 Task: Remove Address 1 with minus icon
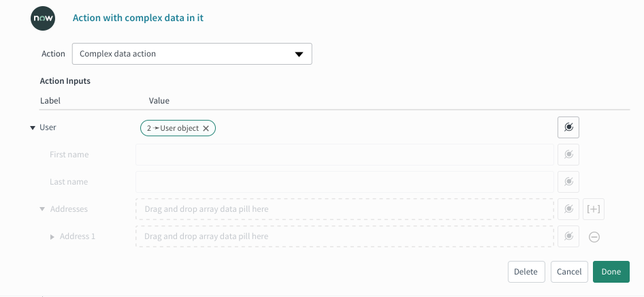[x=594, y=236]
